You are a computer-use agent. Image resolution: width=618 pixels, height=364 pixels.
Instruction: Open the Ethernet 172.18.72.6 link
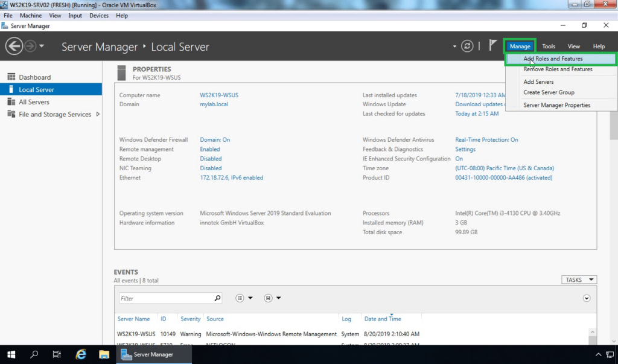point(231,178)
